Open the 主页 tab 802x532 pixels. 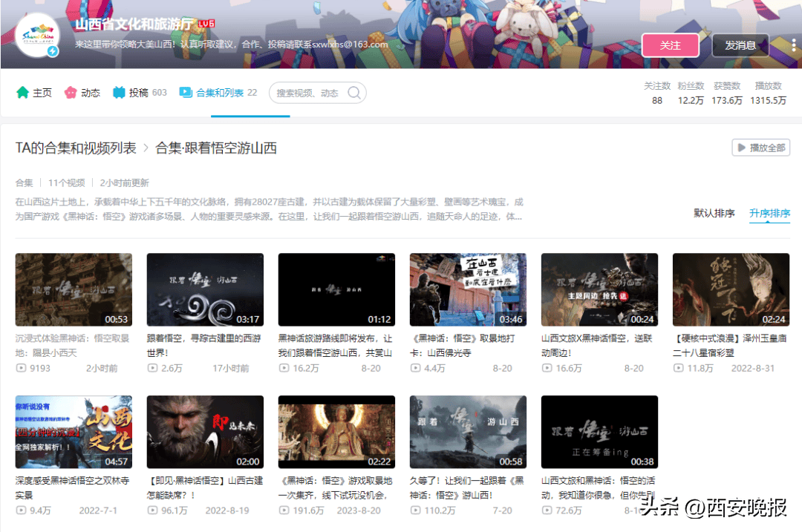click(33, 93)
